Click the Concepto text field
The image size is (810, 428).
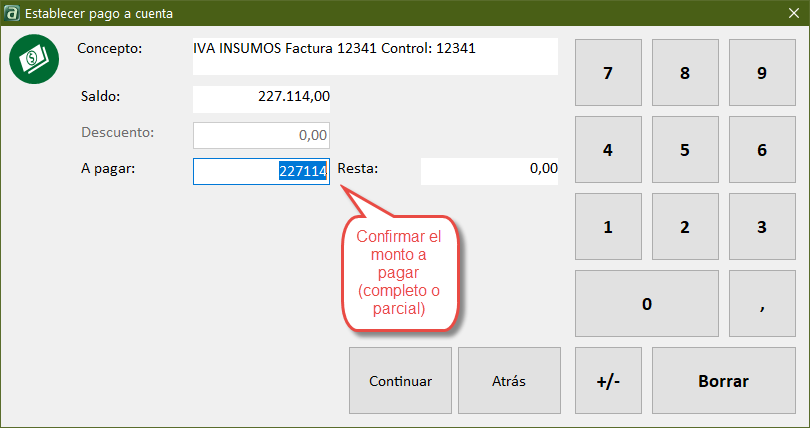point(375,56)
